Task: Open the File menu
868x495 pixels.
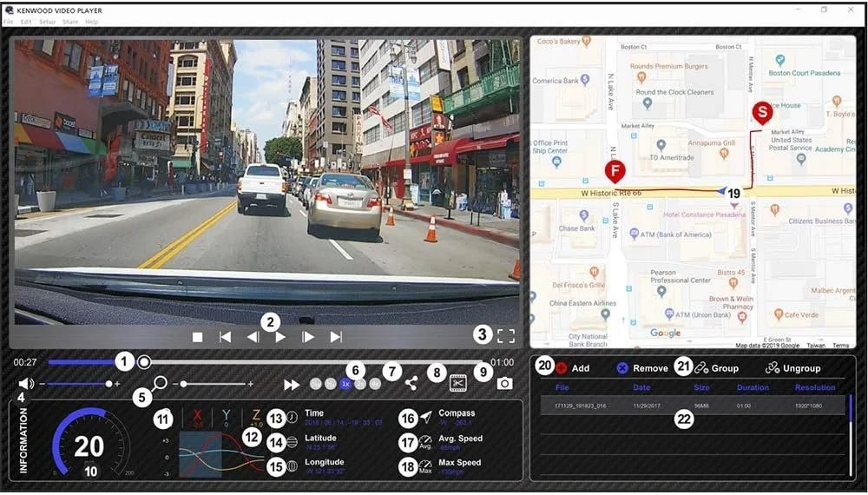Action: tap(9, 21)
